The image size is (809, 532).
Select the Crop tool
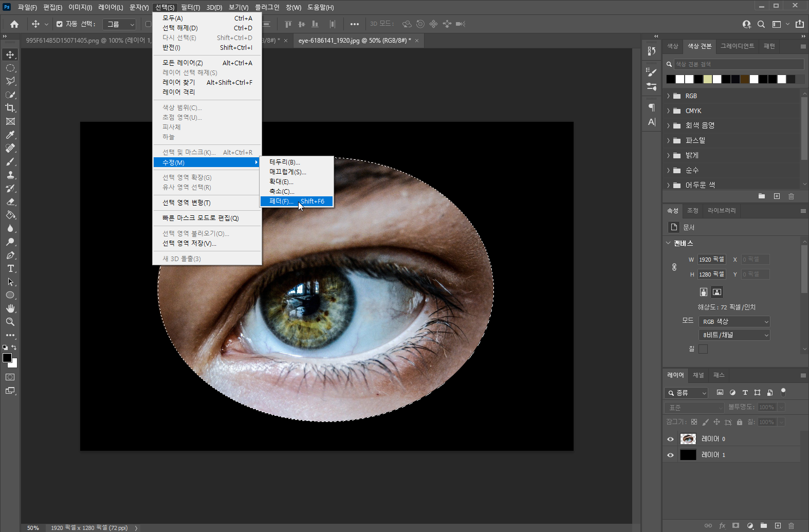coord(10,108)
